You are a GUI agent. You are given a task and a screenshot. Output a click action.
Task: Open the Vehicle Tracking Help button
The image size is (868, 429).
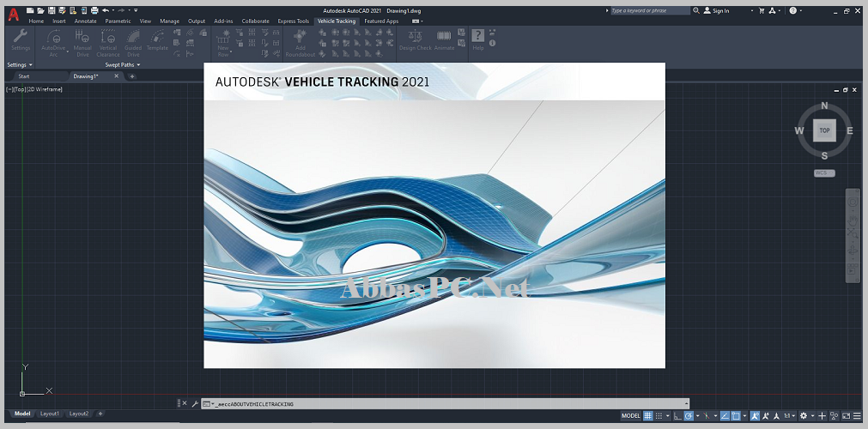coord(477,40)
